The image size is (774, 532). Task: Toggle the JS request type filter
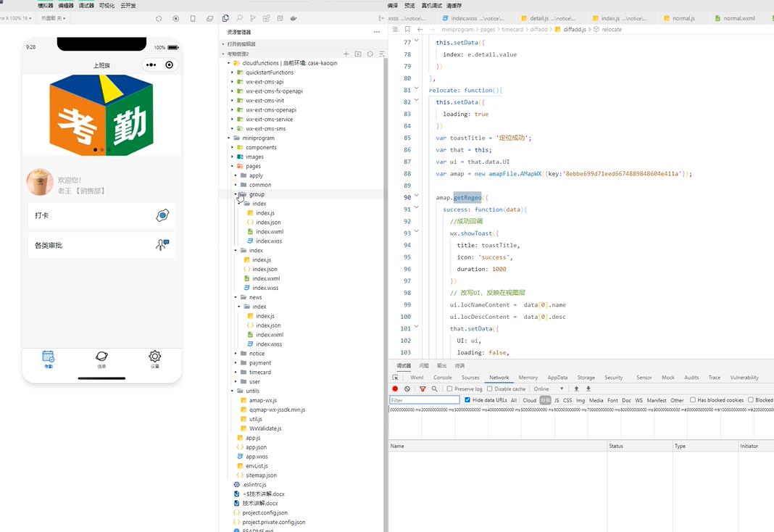[x=557, y=400]
